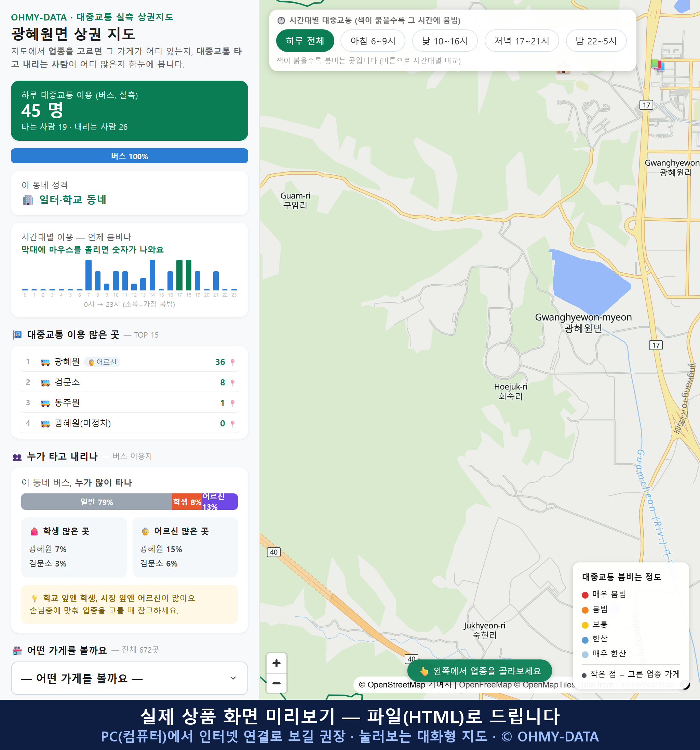Click the gray 일반 79% bar segment
The image size is (700, 750).
[x=97, y=502]
